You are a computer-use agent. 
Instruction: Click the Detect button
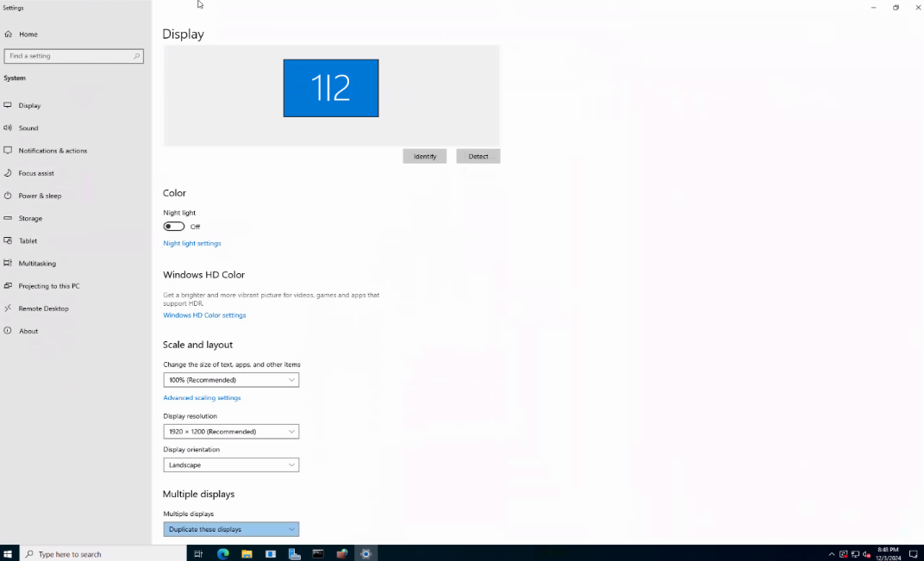tap(478, 156)
